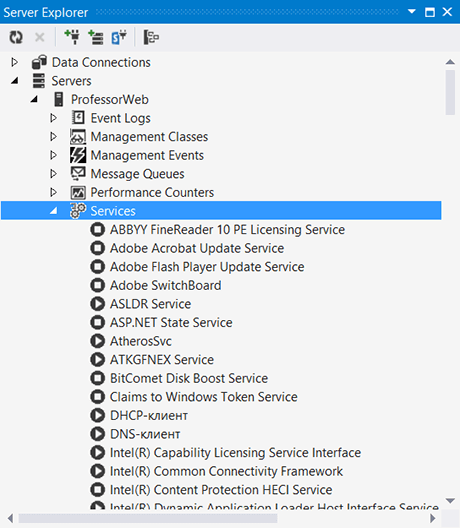Maximize the Server Explorer panel
Image resolution: width=460 pixels, height=528 pixels.
(430, 12)
